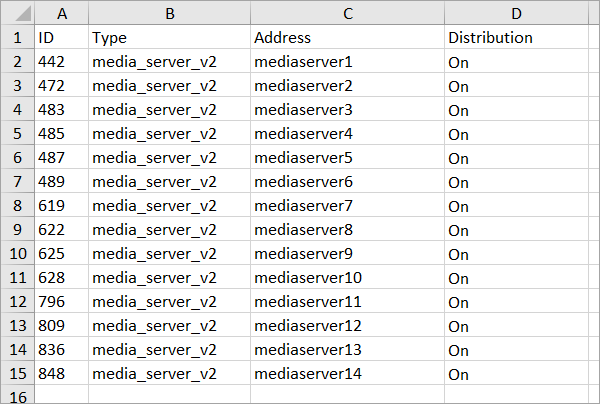Select the cell containing mediaserver5
The height and width of the screenshot is (404, 600).
(347, 158)
